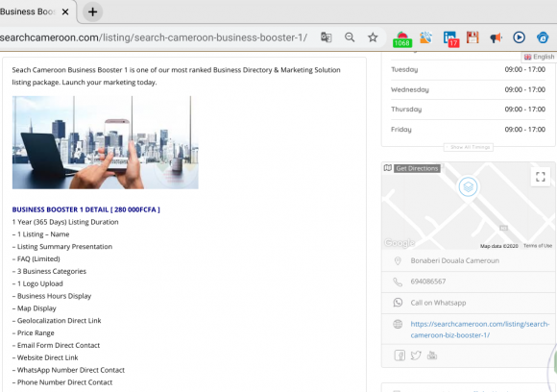Click the red floppy disk save extension
The height and width of the screenshot is (392, 557).
pos(472,37)
